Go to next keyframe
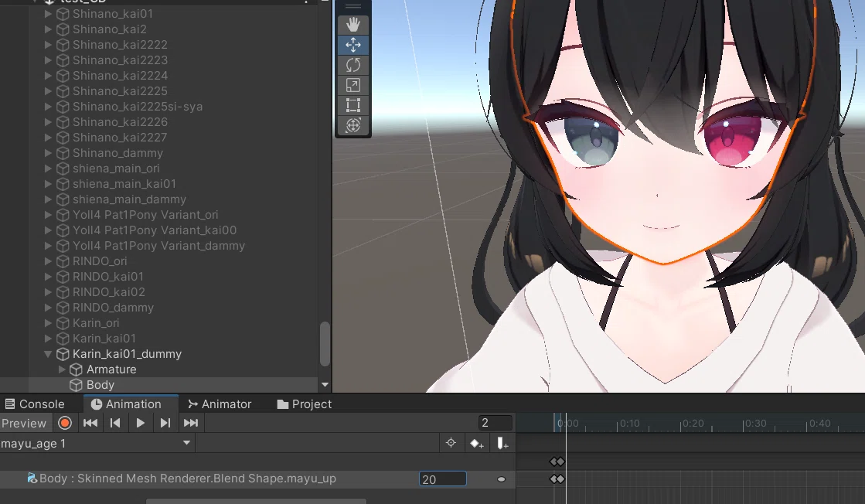This screenshot has width=865, height=504. click(x=165, y=423)
